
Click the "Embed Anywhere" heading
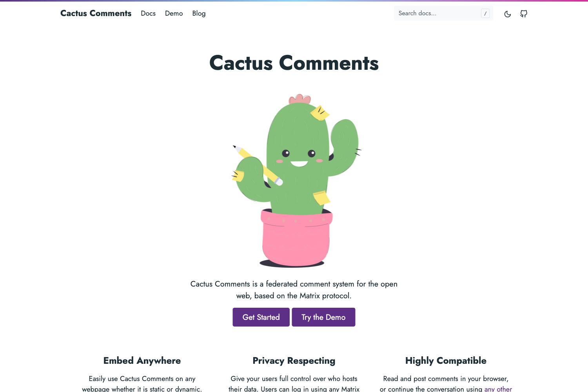click(142, 360)
